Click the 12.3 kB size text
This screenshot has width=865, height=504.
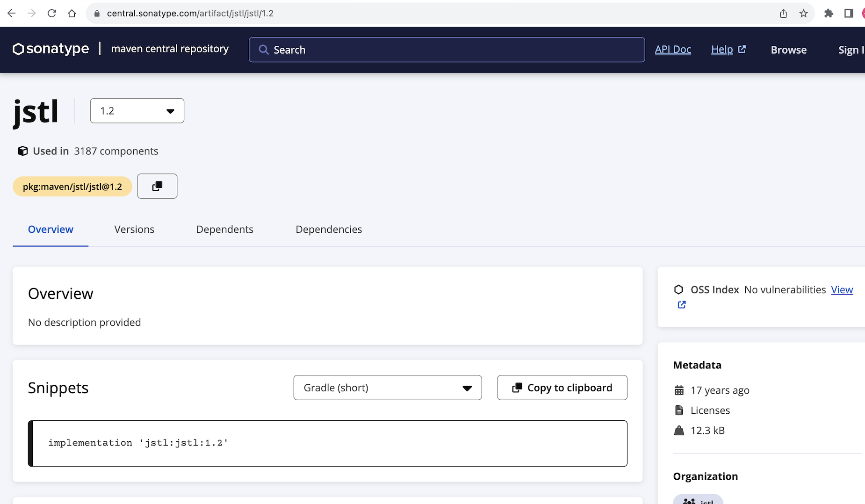(707, 430)
